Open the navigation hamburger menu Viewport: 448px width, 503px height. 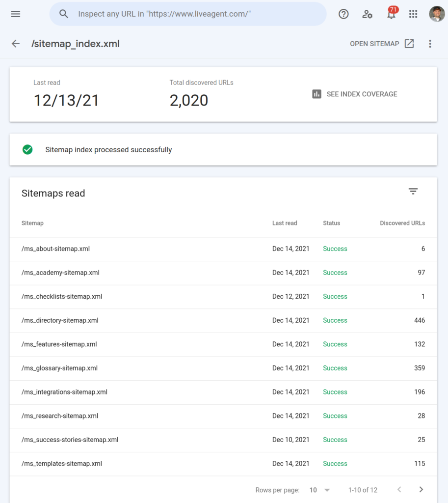click(15, 14)
